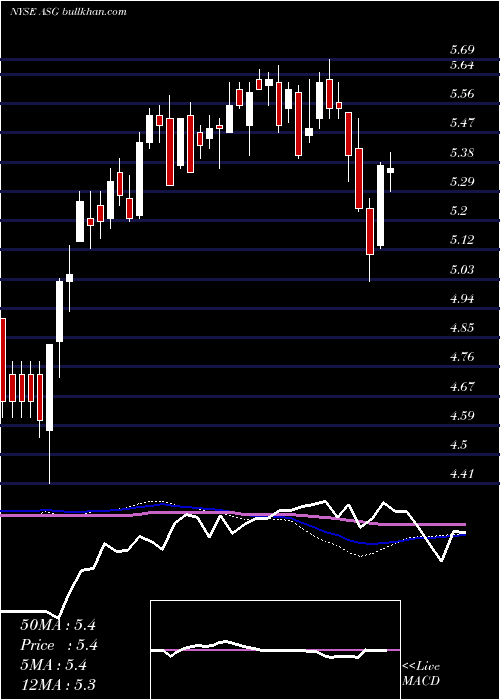Click inside the Live MACD inset chart
Screen dimensions: 500x700
tap(275, 650)
